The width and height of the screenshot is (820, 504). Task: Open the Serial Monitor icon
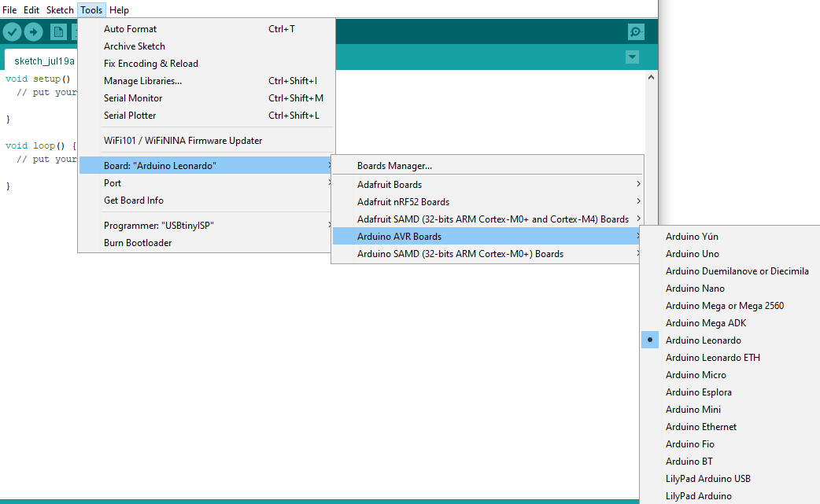pos(636,31)
